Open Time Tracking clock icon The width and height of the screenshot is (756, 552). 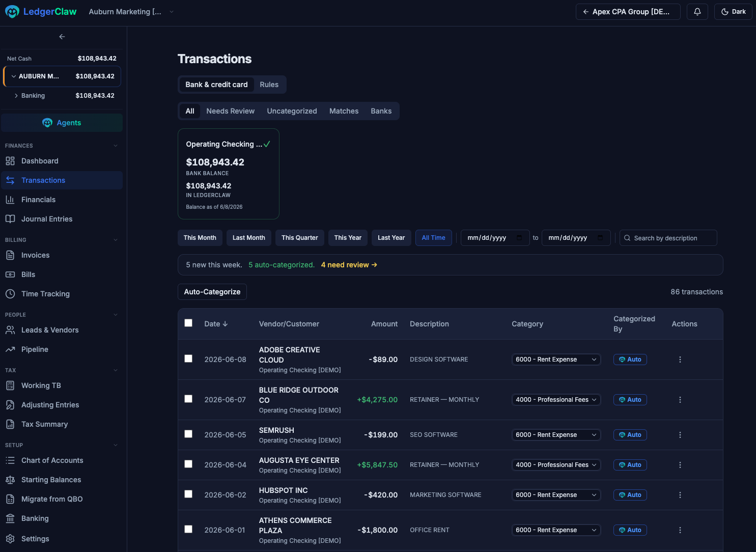[10, 294]
